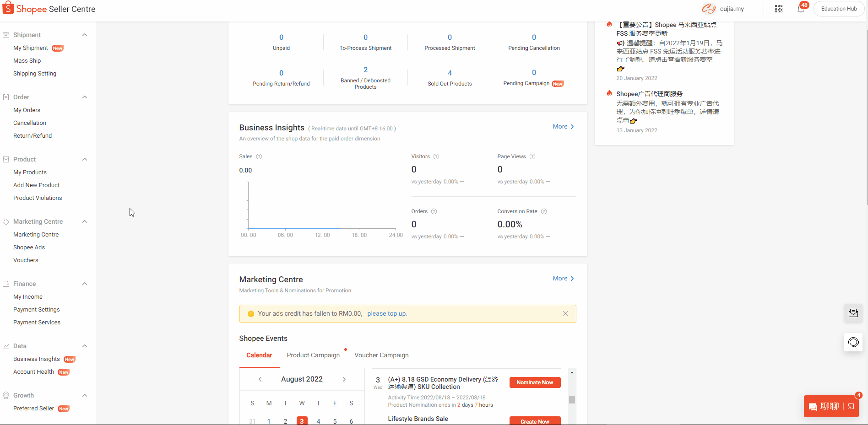This screenshot has width=868, height=425.
Task: Click the Shipment sidebar icon
Action: 6,35
